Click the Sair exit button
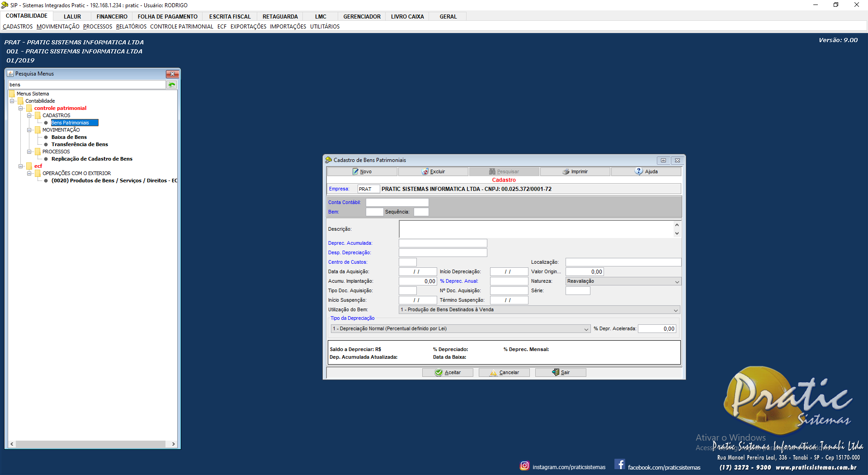Screen dimensions: 868x475 coord(561,373)
